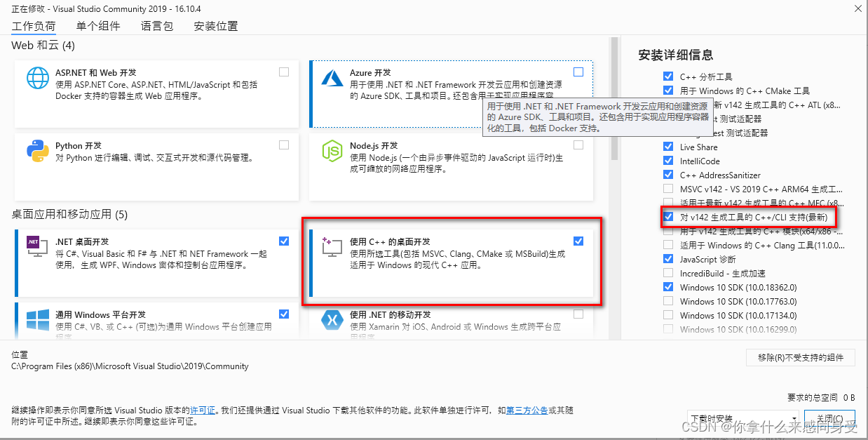Viewport: 868px width, 440px height.
Task: Disable the C++ AddressSanitizer component
Action: point(668,175)
